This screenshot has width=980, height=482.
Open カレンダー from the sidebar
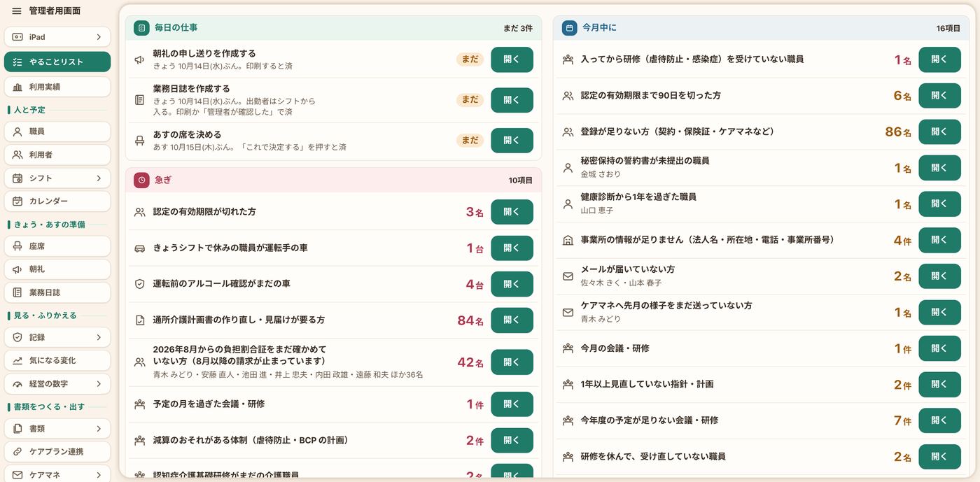[57, 201]
